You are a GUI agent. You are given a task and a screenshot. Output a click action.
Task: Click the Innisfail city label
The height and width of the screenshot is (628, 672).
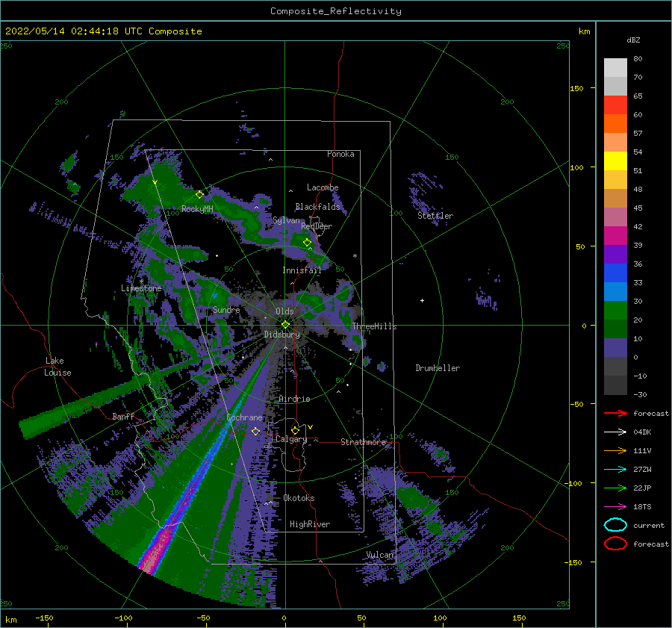tap(302, 270)
